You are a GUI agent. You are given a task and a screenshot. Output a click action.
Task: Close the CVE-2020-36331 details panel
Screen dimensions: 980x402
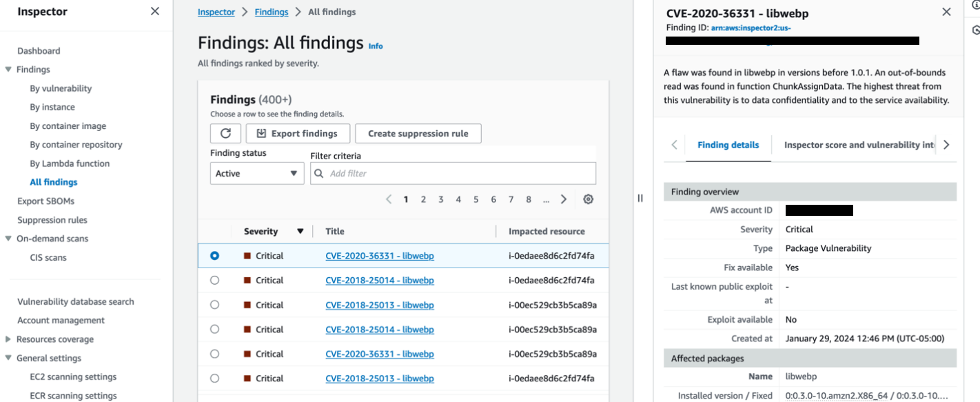[x=947, y=12]
